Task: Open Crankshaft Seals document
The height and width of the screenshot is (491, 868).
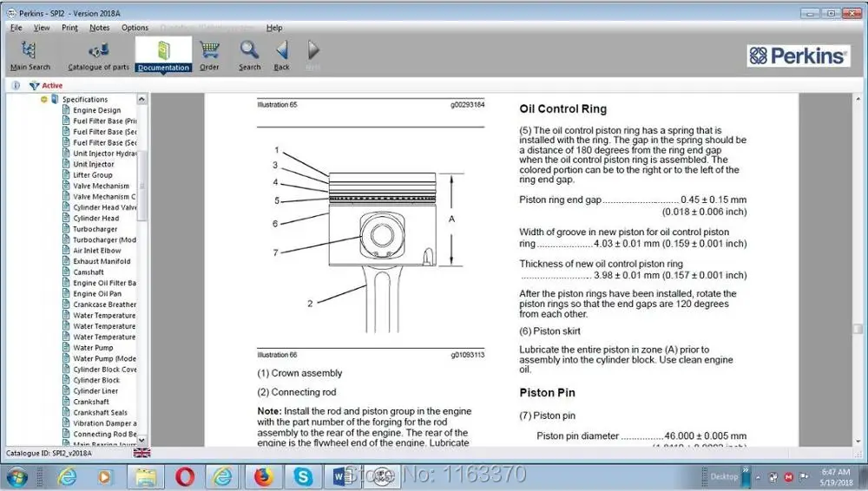Action: coord(100,412)
